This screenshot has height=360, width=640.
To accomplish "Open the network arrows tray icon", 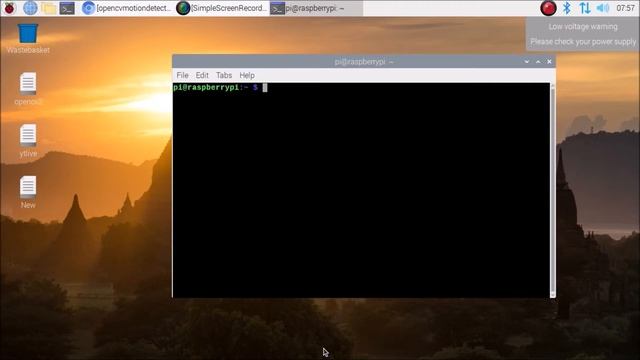I will click(584, 8).
